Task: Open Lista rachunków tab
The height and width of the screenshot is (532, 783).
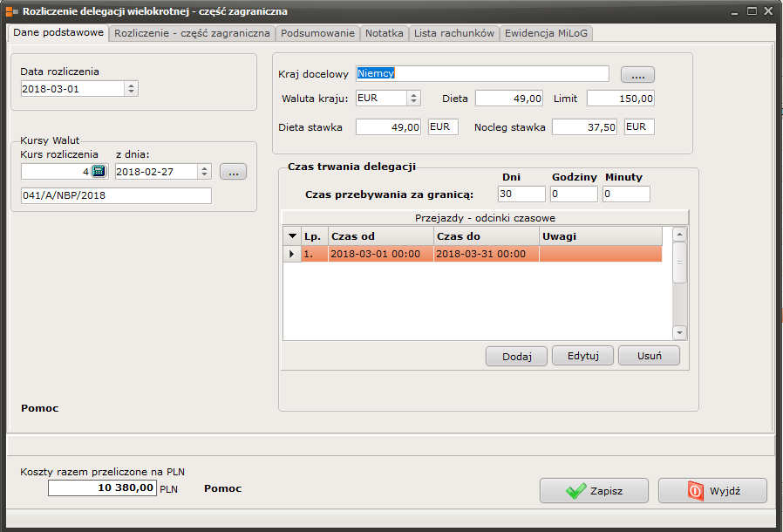Action: (454, 33)
